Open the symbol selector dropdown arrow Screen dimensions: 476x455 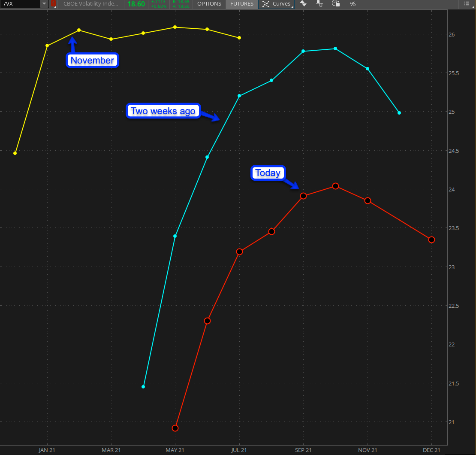click(44, 4)
